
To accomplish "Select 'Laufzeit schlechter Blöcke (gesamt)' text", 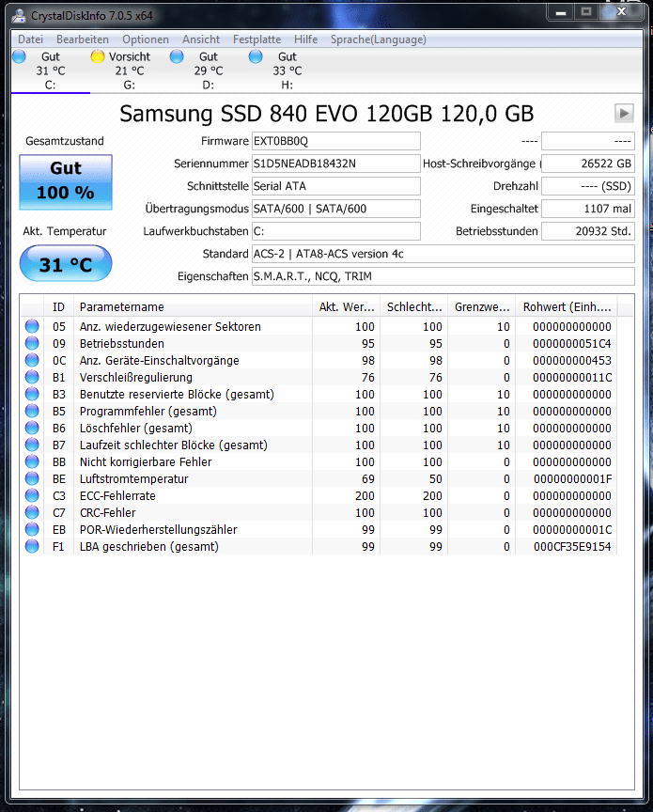I will tap(174, 445).
